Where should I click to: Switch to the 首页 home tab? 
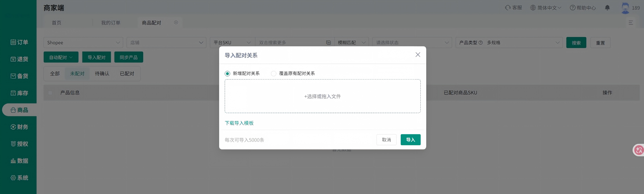coord(57,22)
